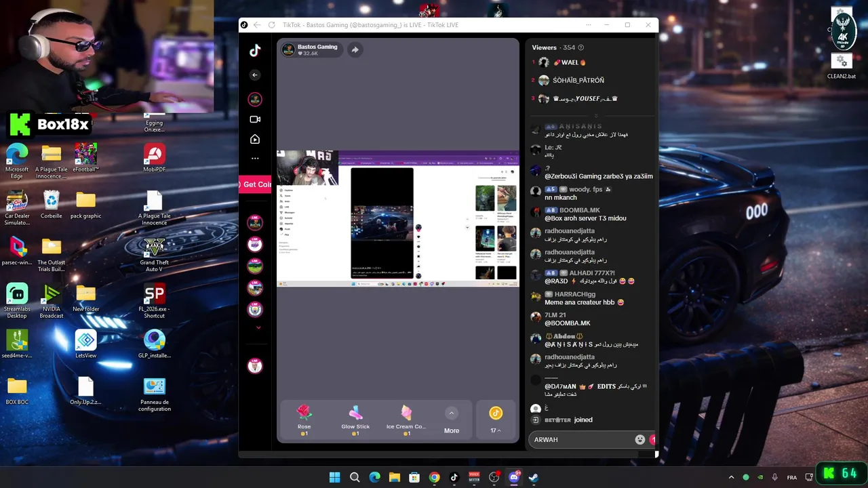The width and height of the screenshot is (868, 488).
Task: Open CLEAN2.bat file on desktop
Action: coord(842,66)
